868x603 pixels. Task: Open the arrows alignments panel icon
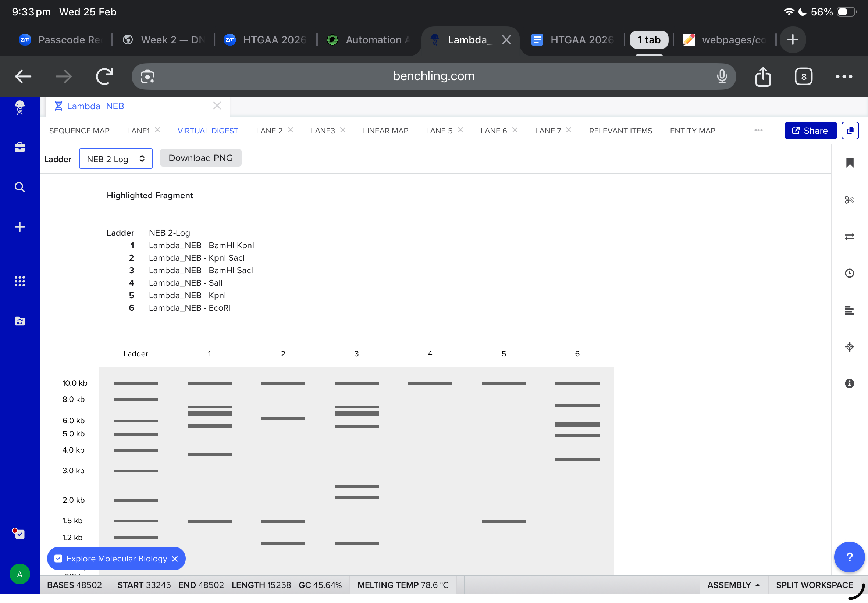(x=850, y=236)
